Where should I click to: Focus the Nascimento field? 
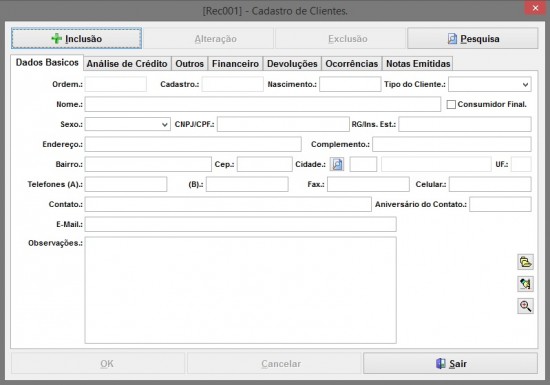pos(350,85)
